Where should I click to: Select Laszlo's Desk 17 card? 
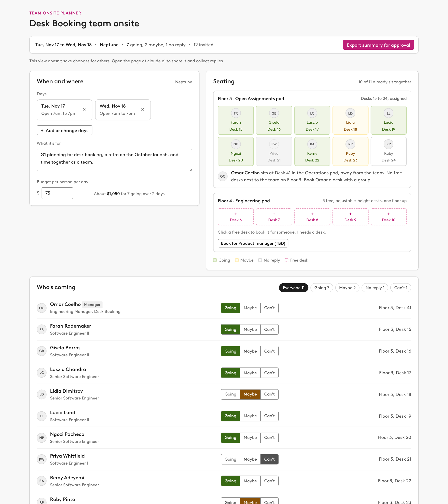[x=312, y=120]
